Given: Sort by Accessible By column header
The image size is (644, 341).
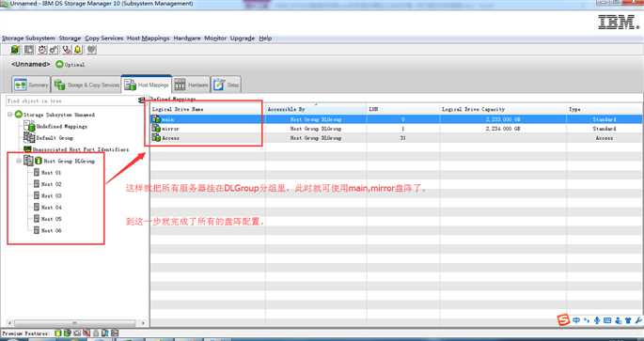Looking at the screenshot, I should [316, 109].
